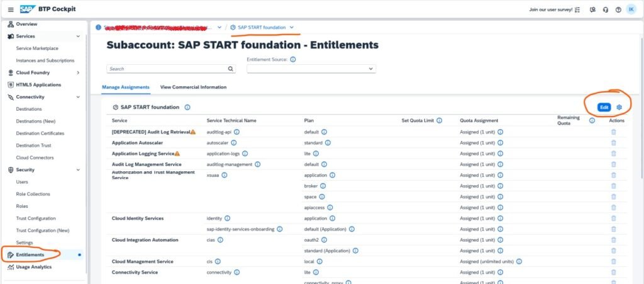644x284 pixels.
Task: Open the hamburger navigation menu
Action: pyautogui.click(x=11, y=9)
